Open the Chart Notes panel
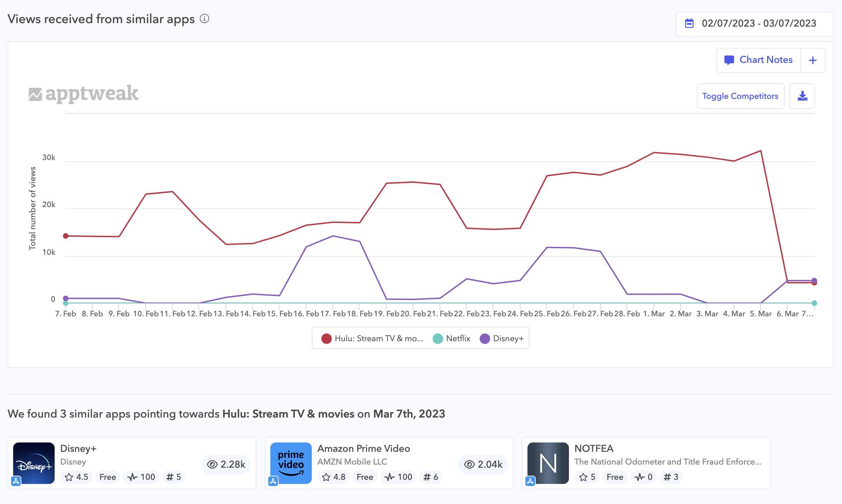The image size is (842, 504). pos(759,60)
